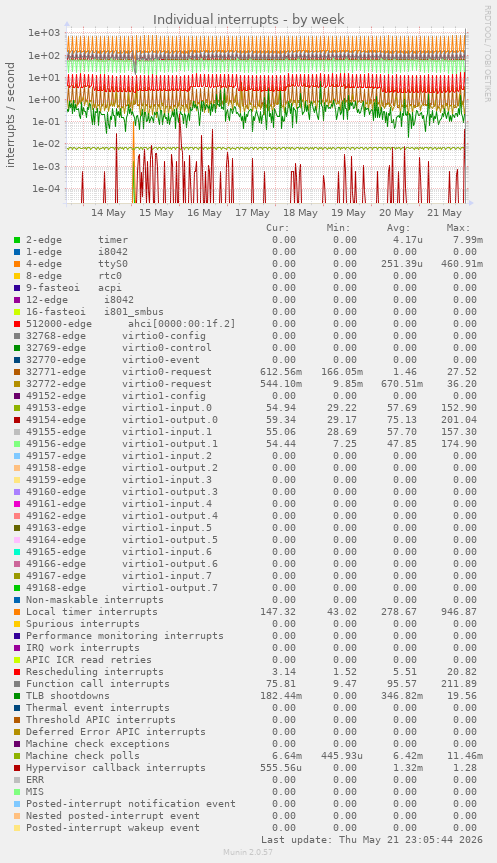Click the Max: column header

click(x=458, y=228)
